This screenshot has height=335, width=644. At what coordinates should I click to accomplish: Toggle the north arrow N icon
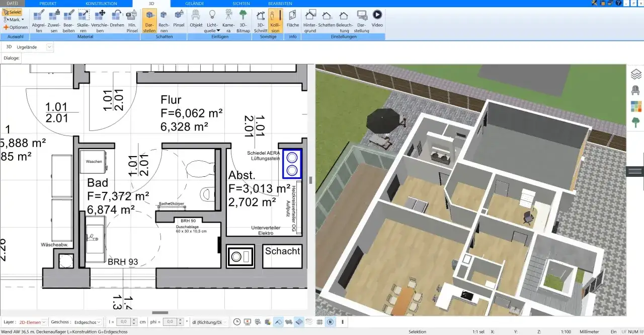point(330,322)
